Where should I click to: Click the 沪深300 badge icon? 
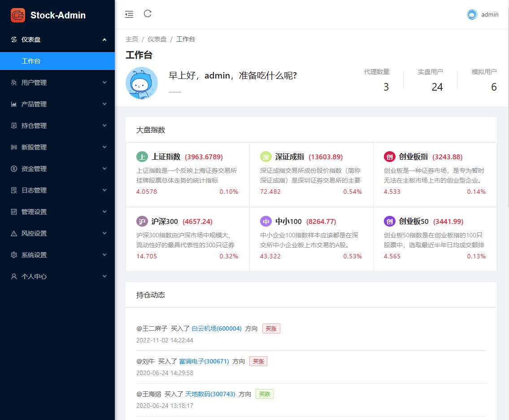(142, 221)
